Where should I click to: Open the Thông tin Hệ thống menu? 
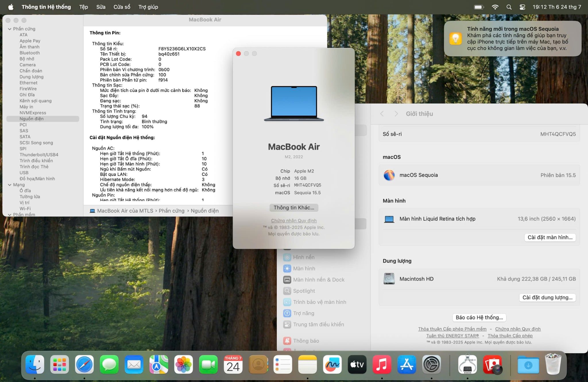point(46,7)
